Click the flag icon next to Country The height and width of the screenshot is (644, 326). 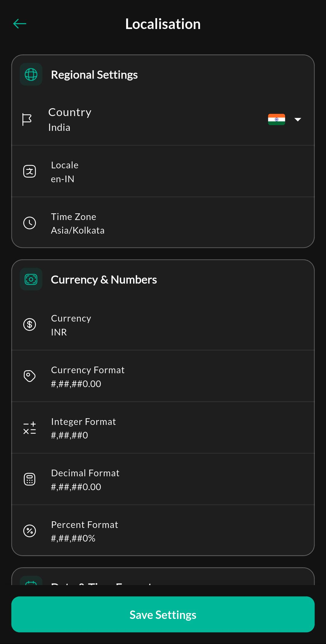[x=27, y=120]
